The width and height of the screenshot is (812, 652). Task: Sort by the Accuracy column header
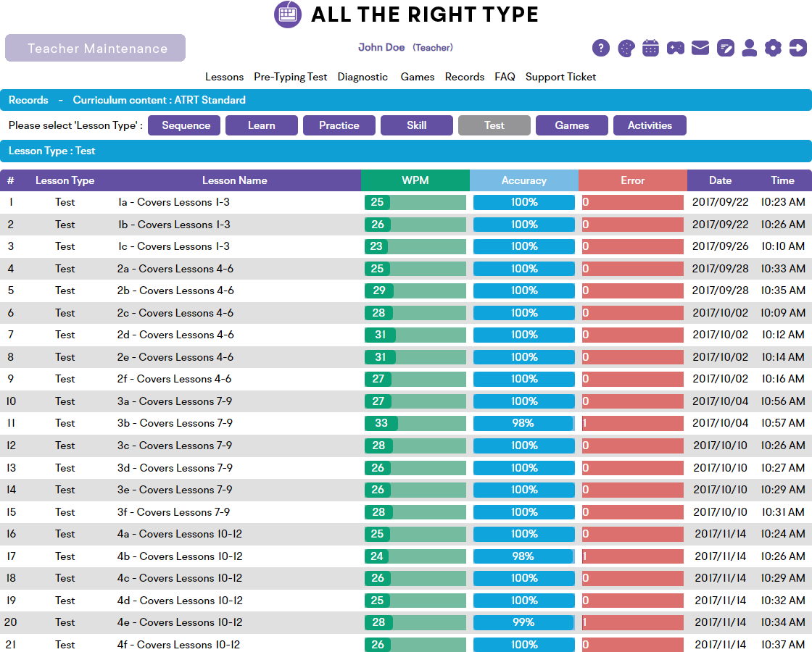[524, 180]
